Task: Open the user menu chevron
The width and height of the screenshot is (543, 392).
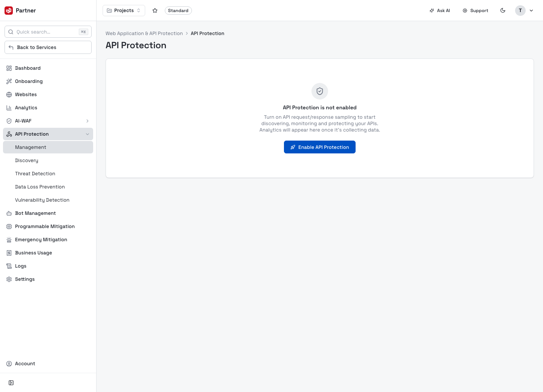Action: [531, 11]
